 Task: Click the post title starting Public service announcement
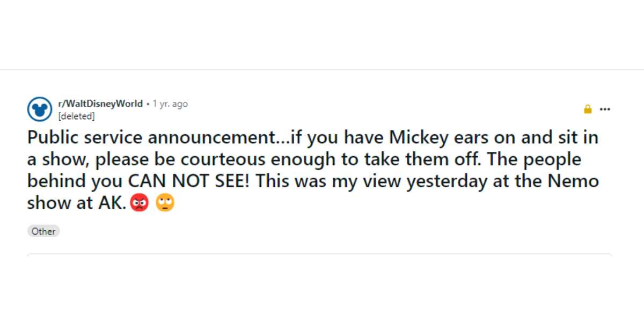tap(313, 170)
